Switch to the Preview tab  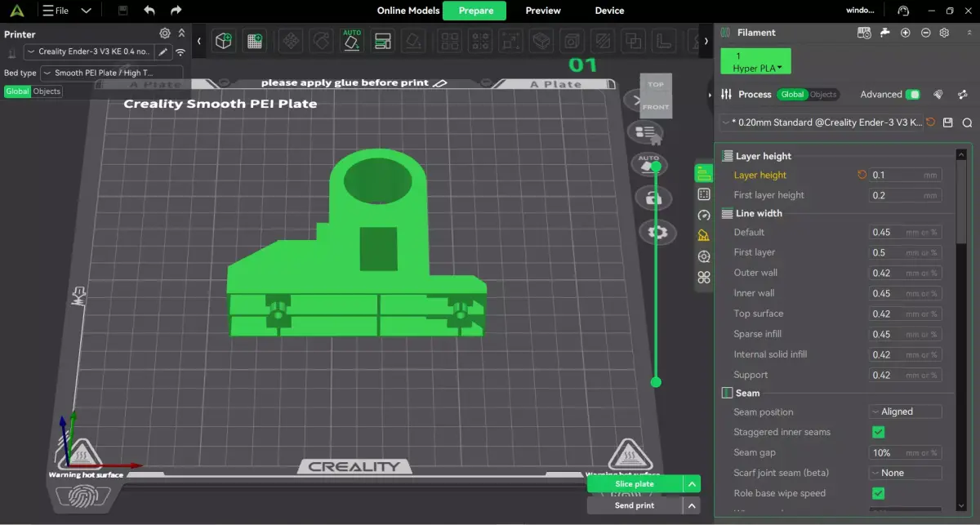[x=543, y=11]
